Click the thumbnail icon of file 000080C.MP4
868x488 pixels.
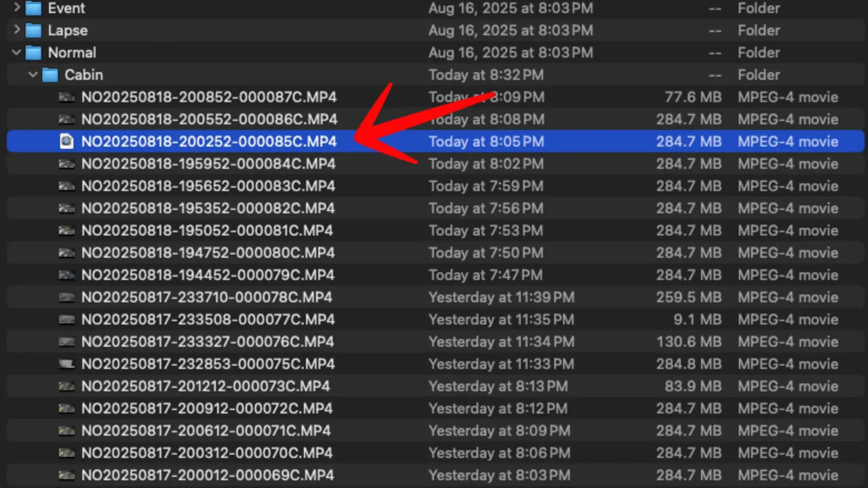point(66,253)
